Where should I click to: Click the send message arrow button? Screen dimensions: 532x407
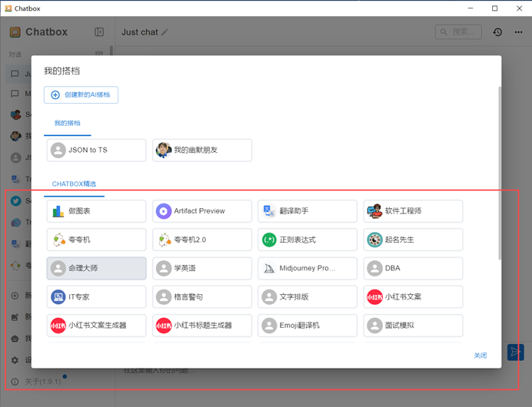coord(515,352)
